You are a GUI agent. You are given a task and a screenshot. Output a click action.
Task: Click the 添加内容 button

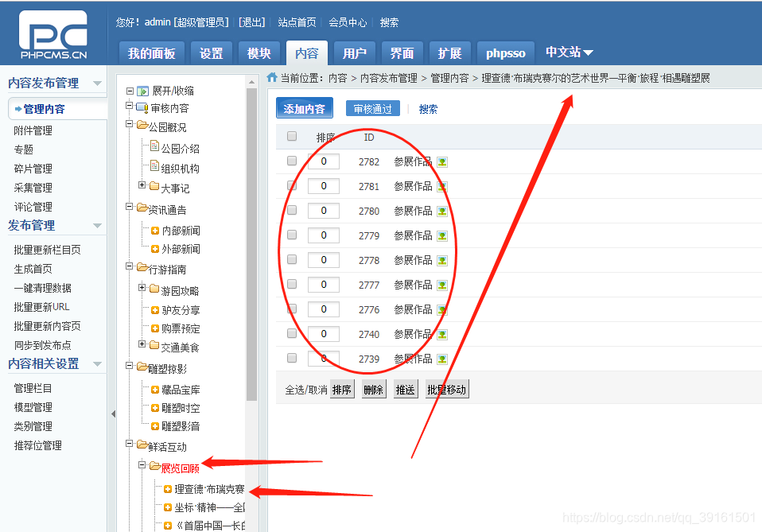click(304, 107)
